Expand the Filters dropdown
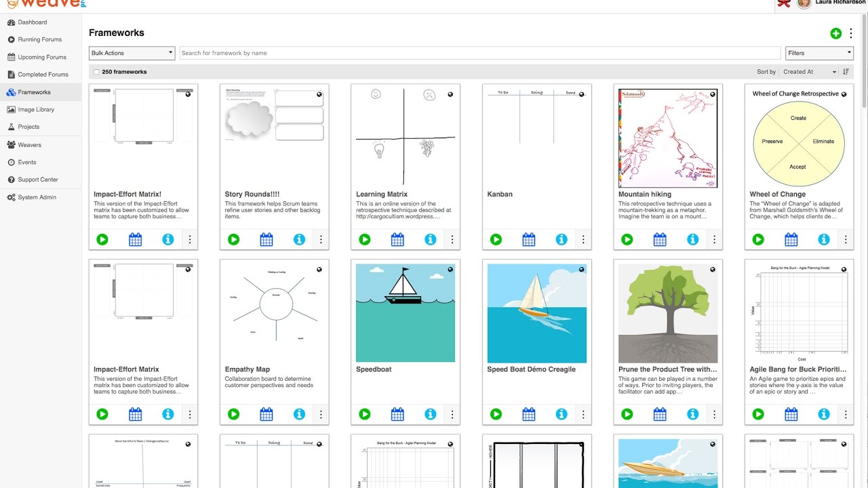The width and height of the screenshot is (868, 488). tap(820, 53)
